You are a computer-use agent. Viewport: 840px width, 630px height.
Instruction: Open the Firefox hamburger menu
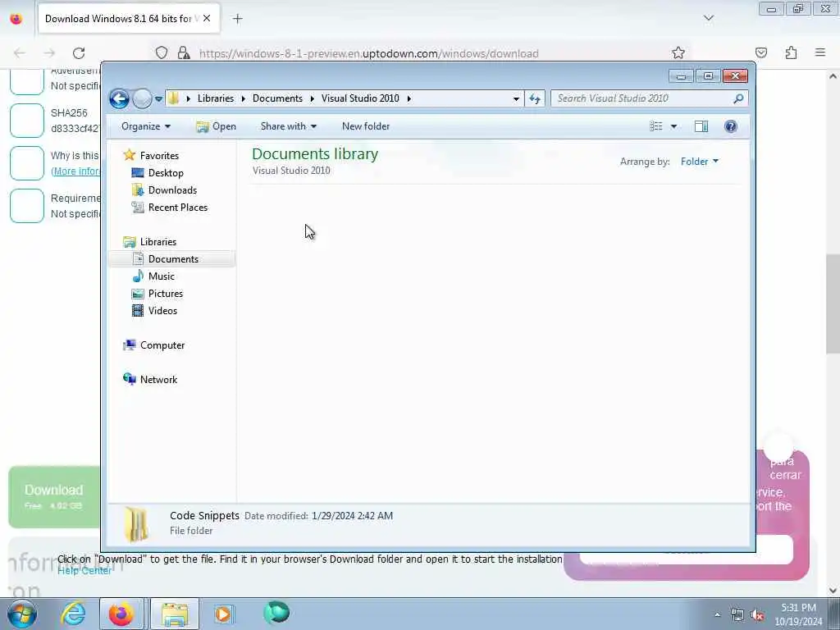pyautogui.click(x=820, y=52)
